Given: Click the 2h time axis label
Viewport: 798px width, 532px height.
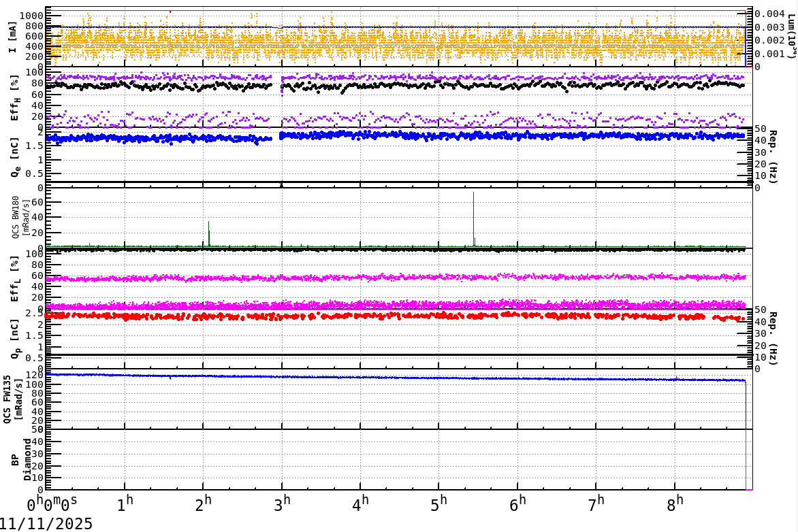Looking at the screenshot, I should (203, 503).
